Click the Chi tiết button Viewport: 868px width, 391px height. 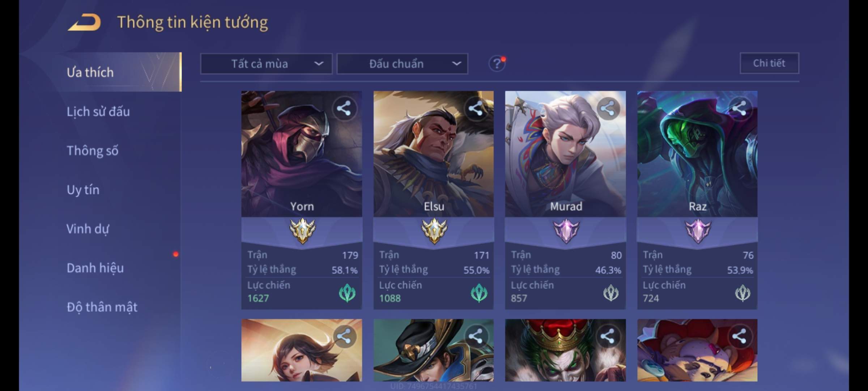point(769,63)
